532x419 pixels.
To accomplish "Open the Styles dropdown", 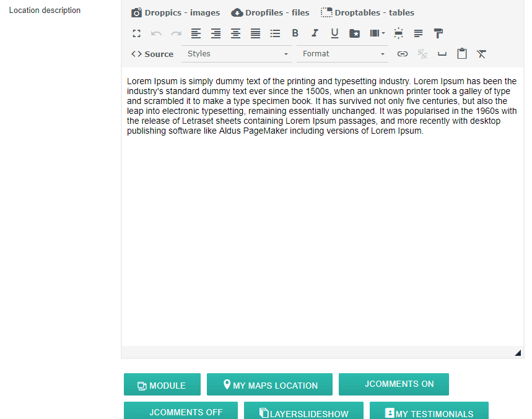I will pyautogui.click(x=237, y=54).
